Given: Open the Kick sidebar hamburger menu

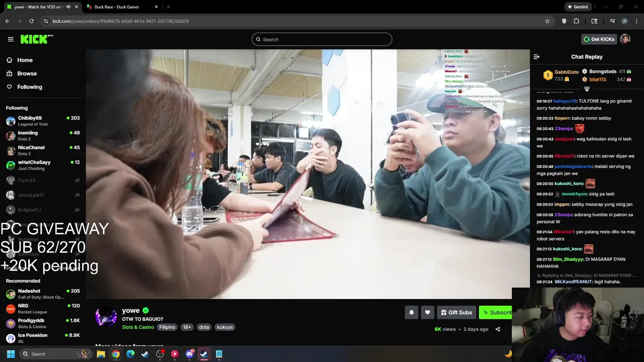Looking at the screenshot, I should click(x=11, y=39).
